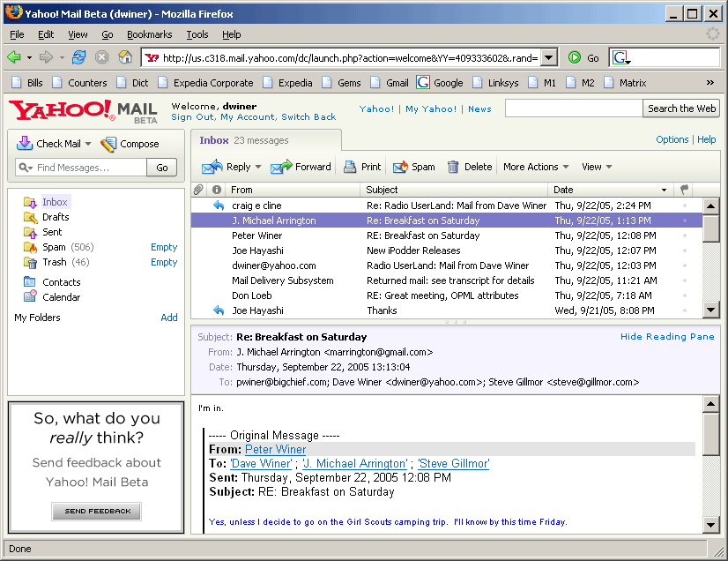The image size is (728, 561).
Task: Click the Forward mail icon
Action: click(281, 167)
